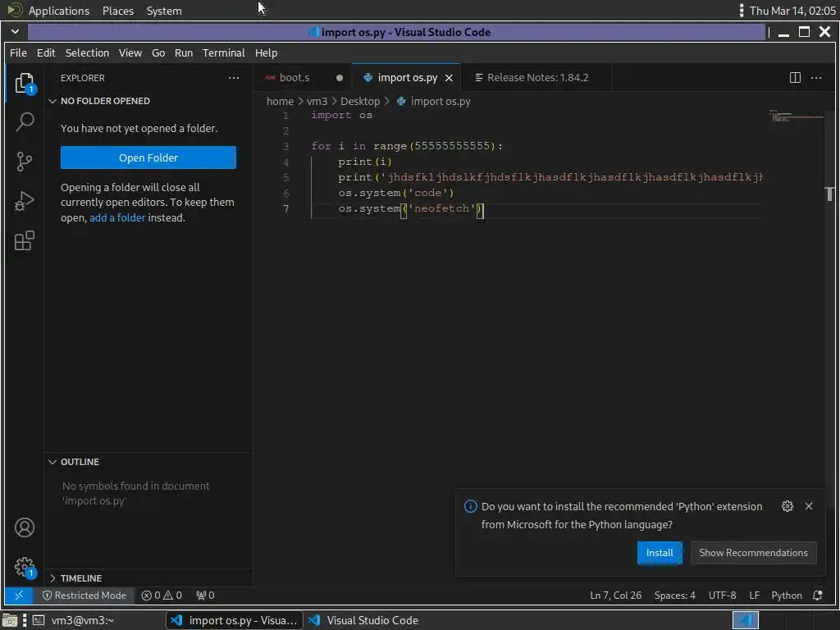Dismiss the Python extension notification

point(809,505)
